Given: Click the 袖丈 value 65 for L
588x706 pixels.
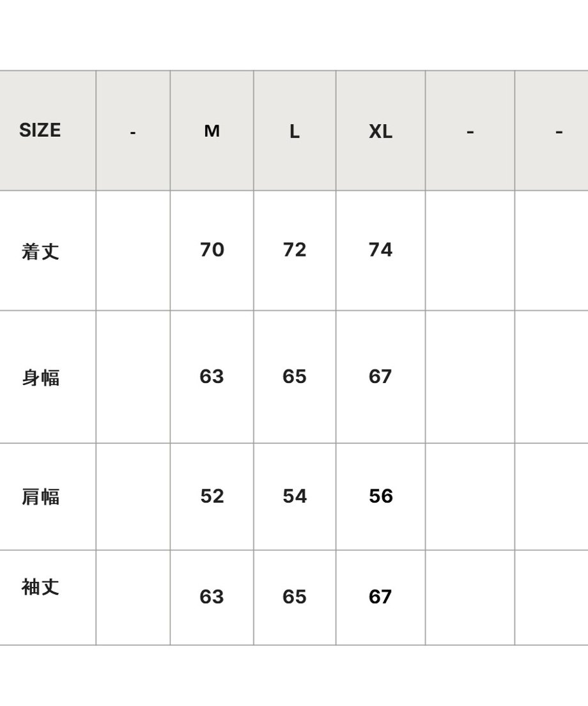Looking at the screenshot, I should pos(295,597).
